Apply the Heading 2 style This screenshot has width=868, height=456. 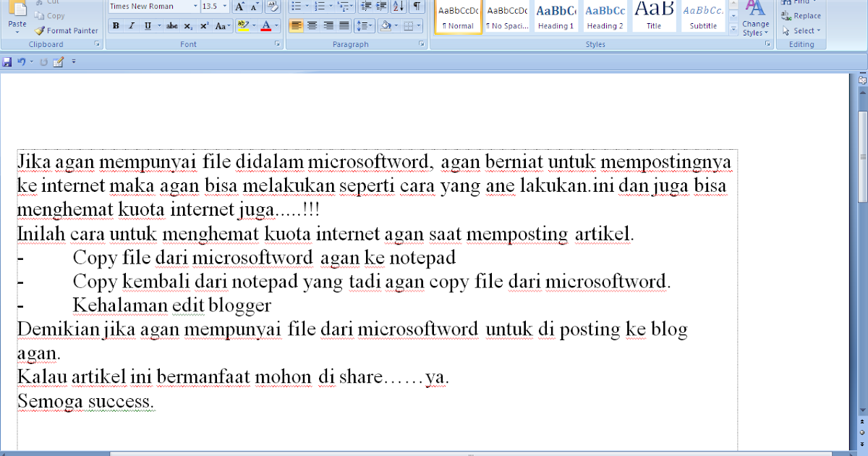click(605, 16)
